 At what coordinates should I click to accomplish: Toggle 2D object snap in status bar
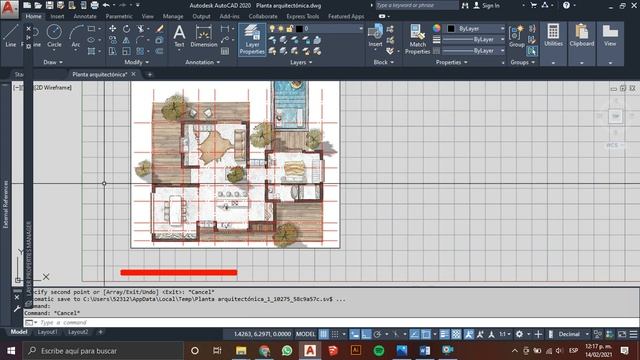426,334
